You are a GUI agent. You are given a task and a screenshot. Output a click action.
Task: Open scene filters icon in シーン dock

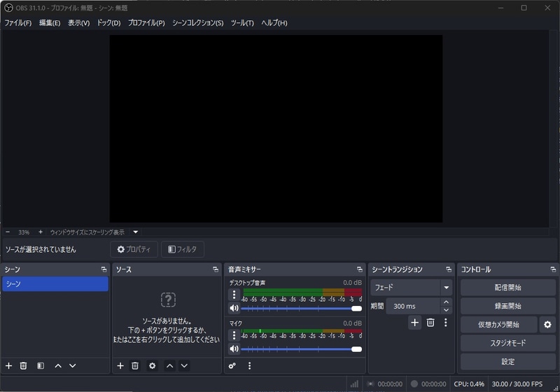tap(41, 365)
